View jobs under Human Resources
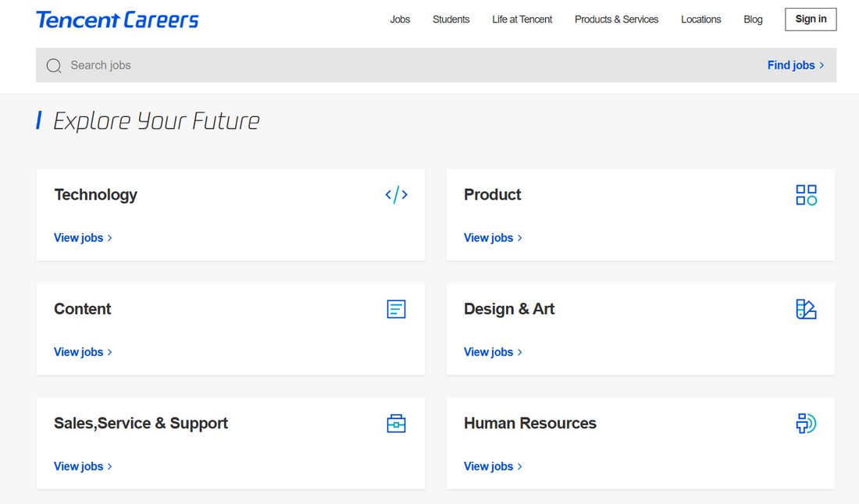 [x=493, y=467]
